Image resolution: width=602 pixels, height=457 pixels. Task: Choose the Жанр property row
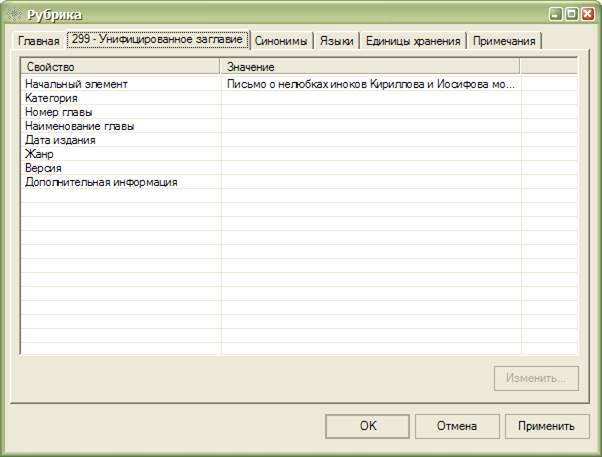[38, 155]
